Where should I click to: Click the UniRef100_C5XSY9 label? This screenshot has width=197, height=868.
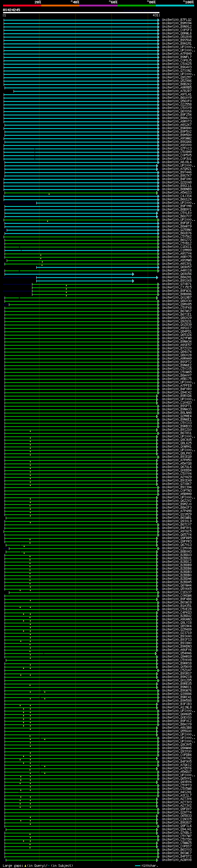click(x=177, y=108)
